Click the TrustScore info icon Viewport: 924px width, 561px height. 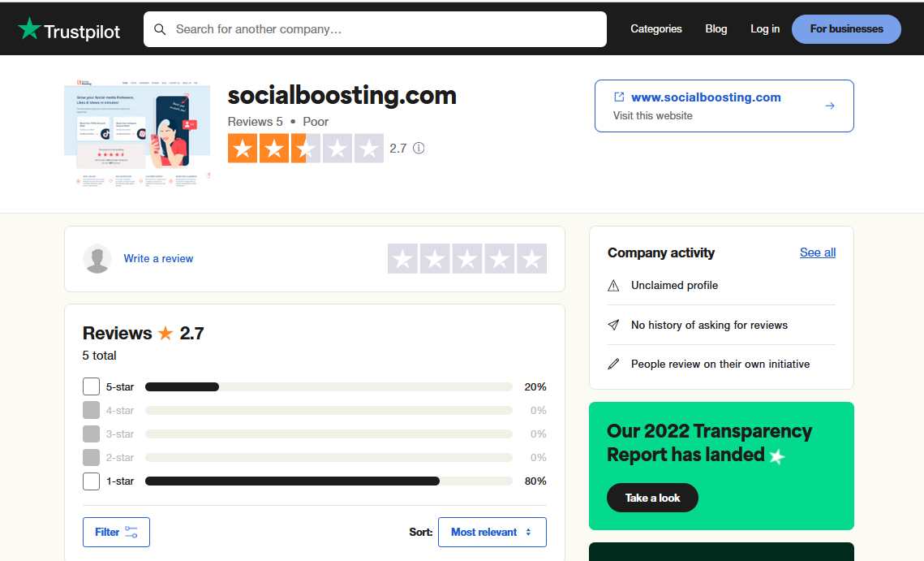(x=419, y=148)
